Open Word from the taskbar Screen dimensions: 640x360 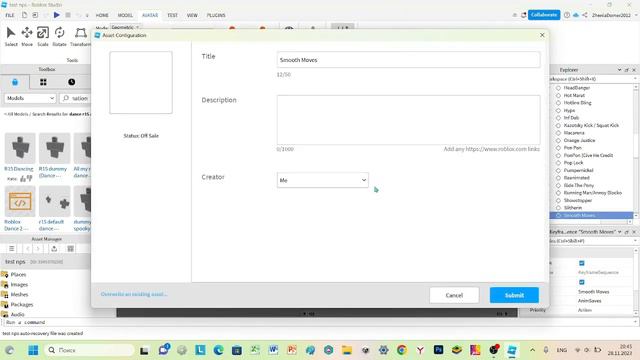(x=273, y=350)
